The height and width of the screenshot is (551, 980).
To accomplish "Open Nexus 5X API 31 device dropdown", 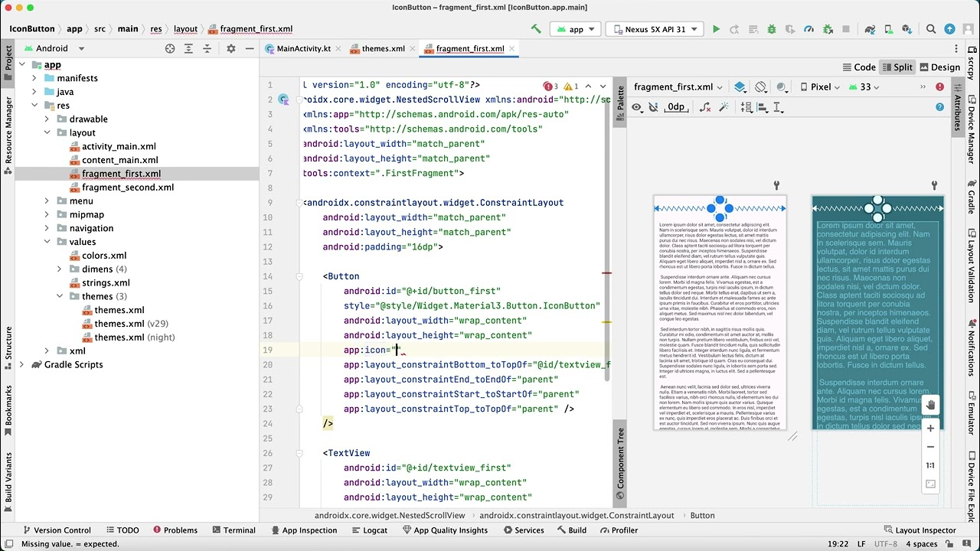I will (x=655, y=29).
